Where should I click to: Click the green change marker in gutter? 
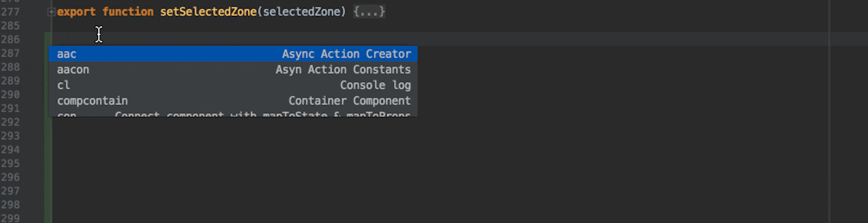click(47, 135)
